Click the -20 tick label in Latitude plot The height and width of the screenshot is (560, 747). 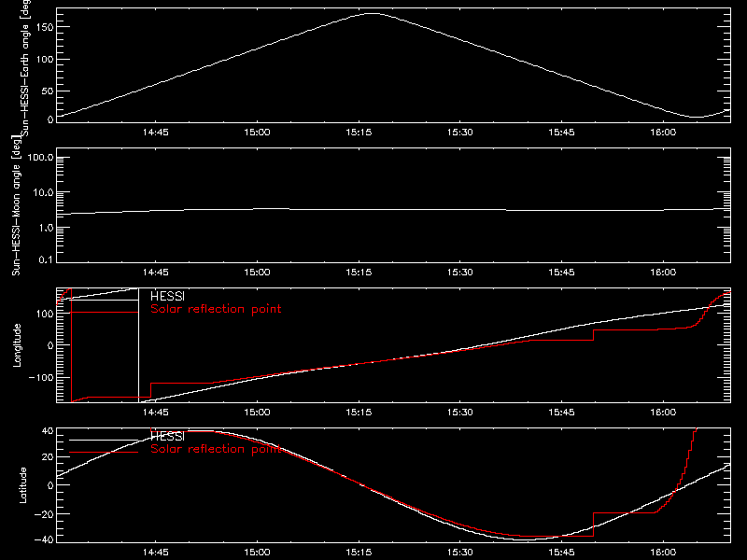point(44,514)
